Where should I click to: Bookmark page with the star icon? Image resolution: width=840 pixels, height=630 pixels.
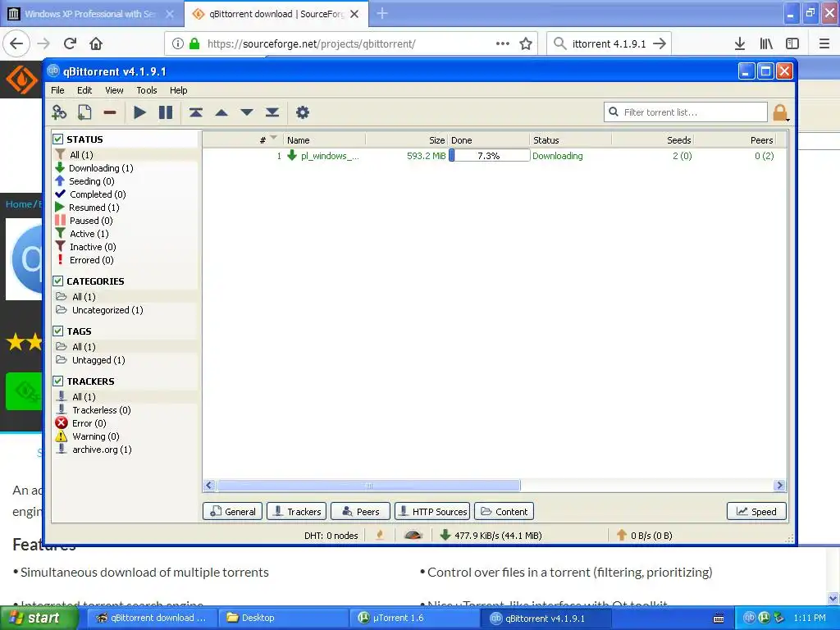(x=526, y=43)
